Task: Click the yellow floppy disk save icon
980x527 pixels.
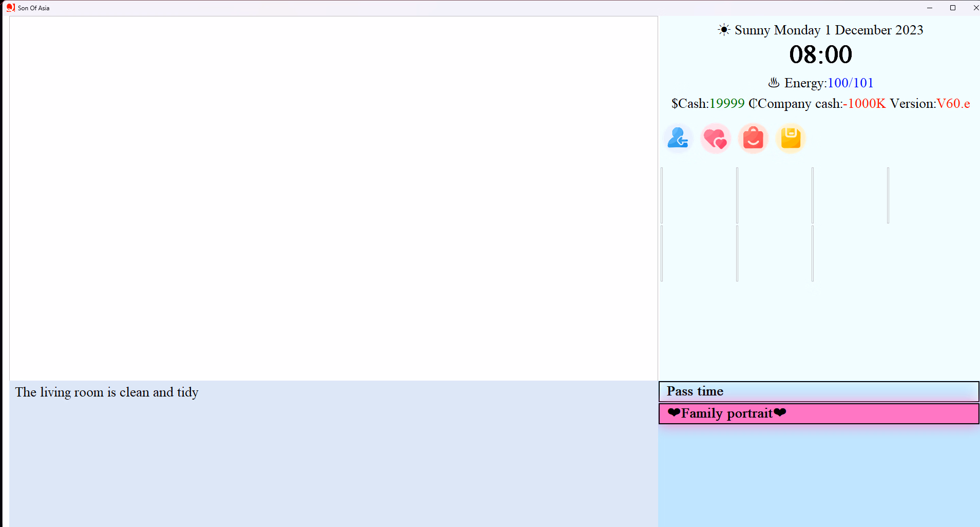Action: [x=791, y=138]
